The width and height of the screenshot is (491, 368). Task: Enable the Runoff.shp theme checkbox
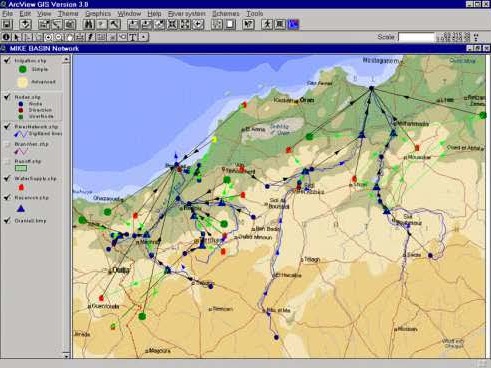7,162
